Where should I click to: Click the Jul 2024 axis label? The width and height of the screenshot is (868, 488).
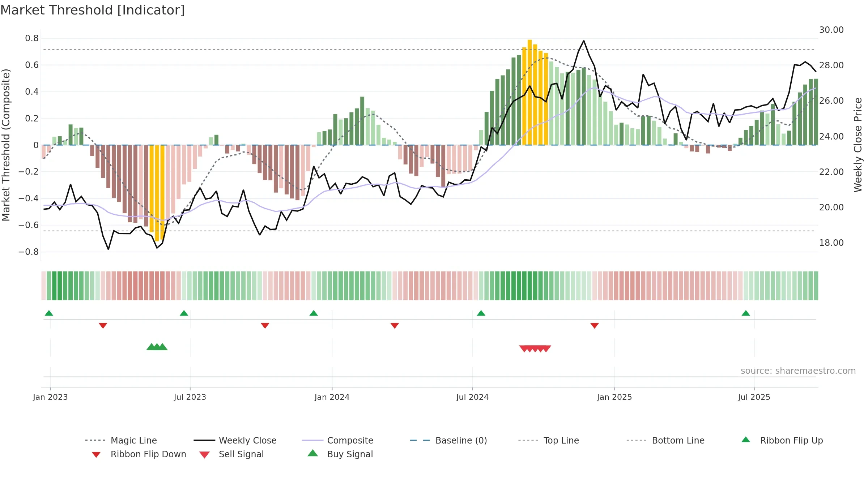click(472, 397)
